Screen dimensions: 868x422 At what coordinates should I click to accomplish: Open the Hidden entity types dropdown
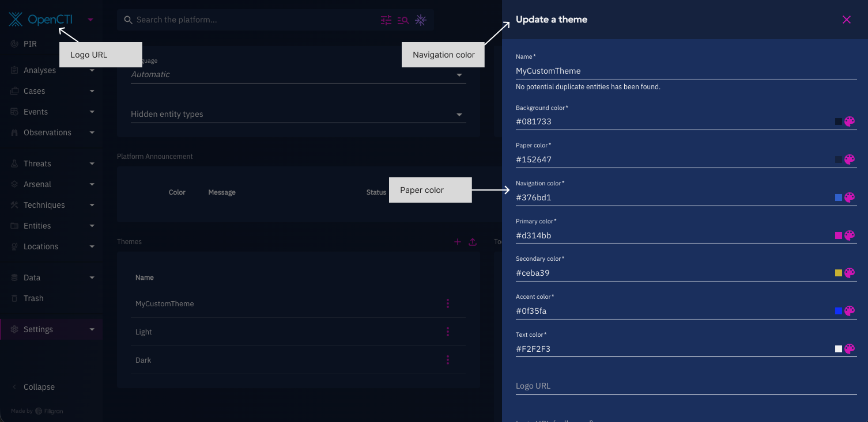459,115
